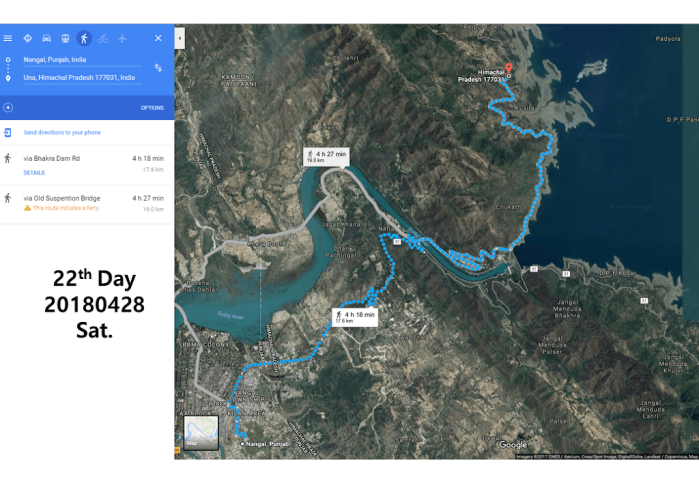This screenshot has width=699, height=483.
Task: Open route OPTIONS
Action: (152, 108)
